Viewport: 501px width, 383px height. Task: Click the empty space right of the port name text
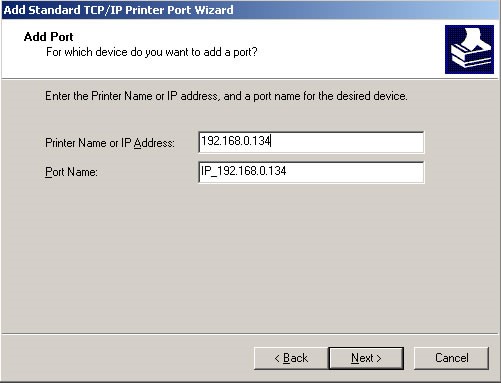(355, 172)
